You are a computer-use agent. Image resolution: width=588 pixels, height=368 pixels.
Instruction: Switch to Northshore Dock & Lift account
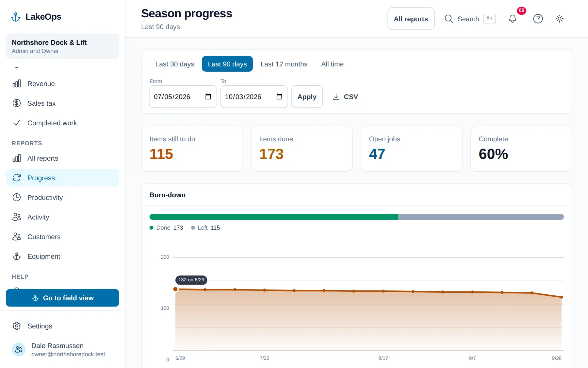62,46
